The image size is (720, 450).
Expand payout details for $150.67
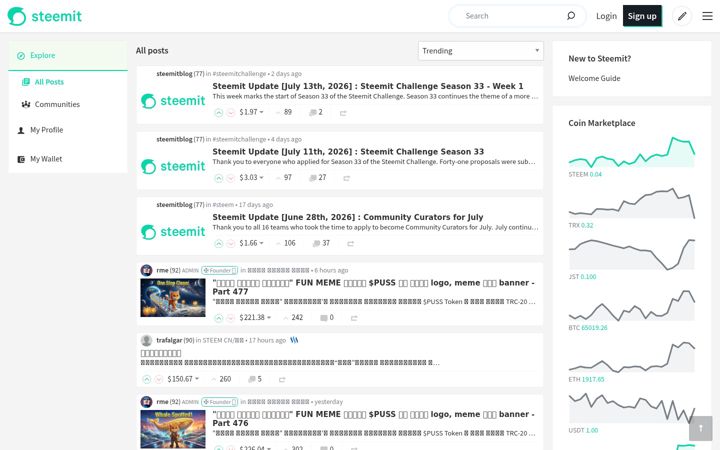pyautogui.click(x=183, y=379)
